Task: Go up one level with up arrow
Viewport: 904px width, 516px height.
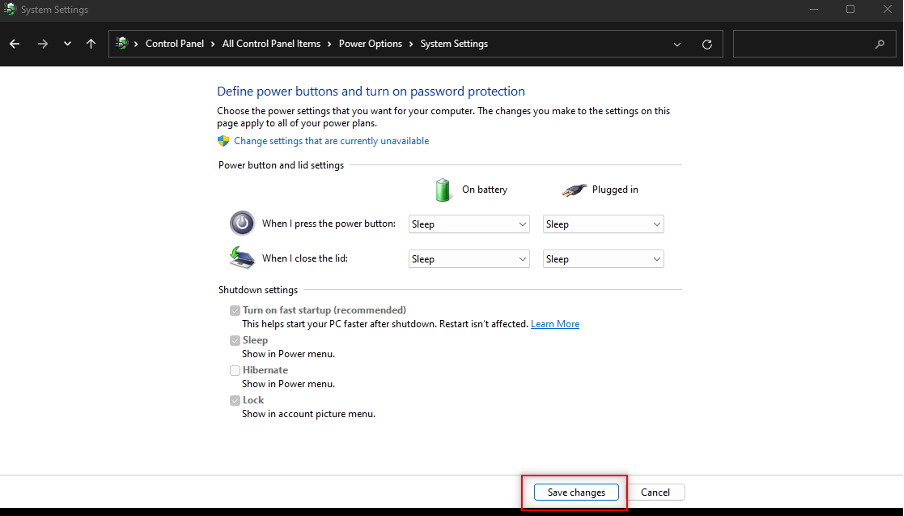Action: (x=91, y=44)
